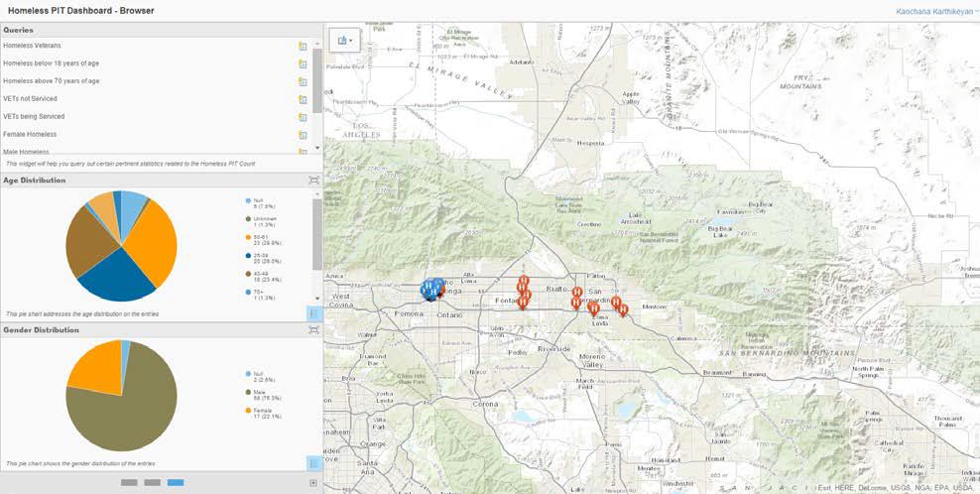Screen dimensions: 980x494
Task: Run the Homeless above 70 query icon
Action: 304,81
